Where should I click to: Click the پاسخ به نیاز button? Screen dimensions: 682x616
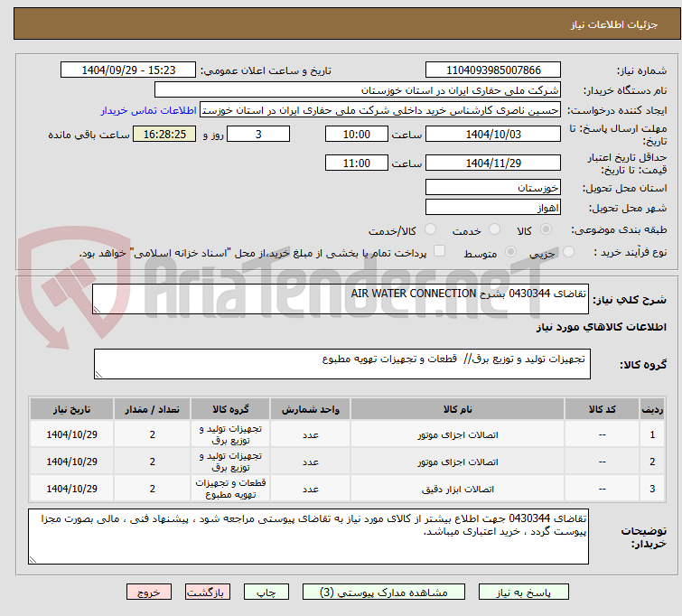(523, 593)
